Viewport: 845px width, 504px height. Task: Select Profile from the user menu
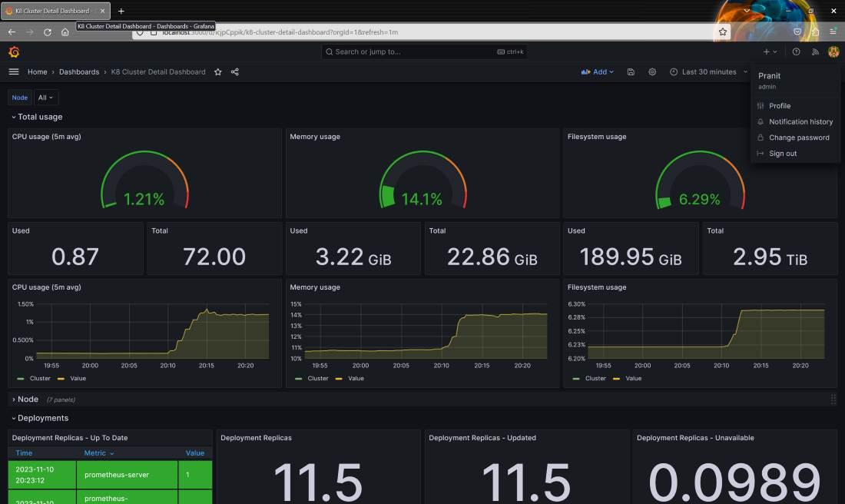point(779,106)
